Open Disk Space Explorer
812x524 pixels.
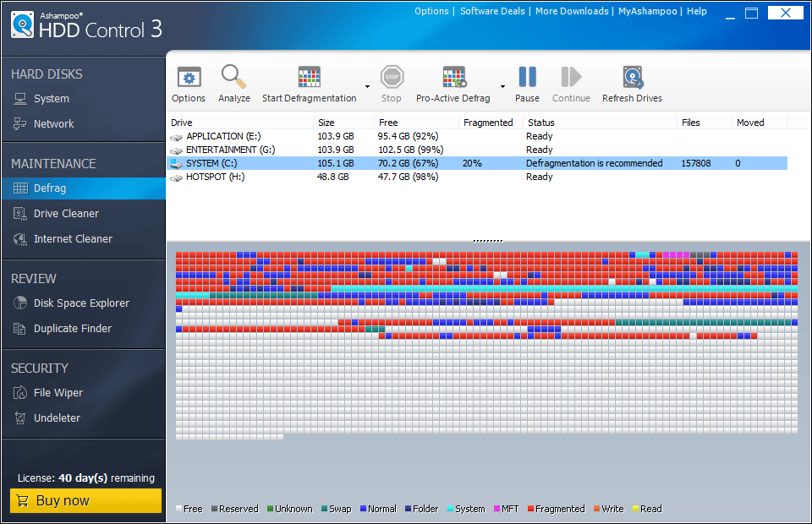(x=81, y=303)
